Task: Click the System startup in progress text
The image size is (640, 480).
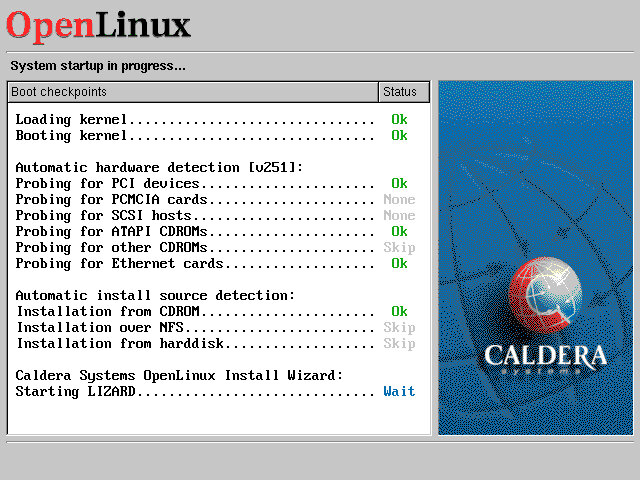Action: coord(98,66)
